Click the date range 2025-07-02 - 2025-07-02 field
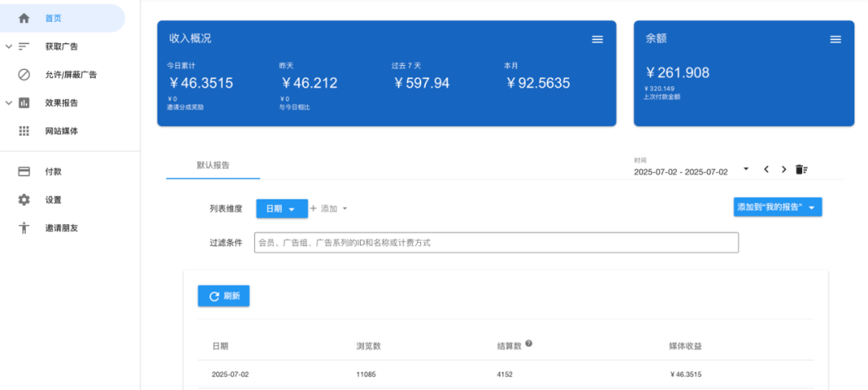 click(681, 172)
